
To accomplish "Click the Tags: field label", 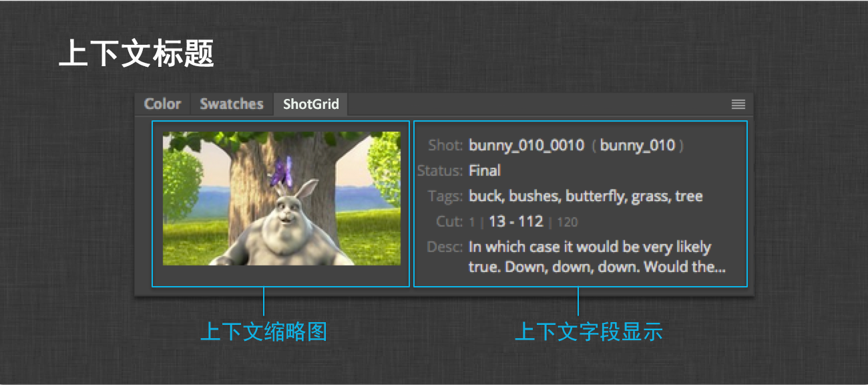I will pos(445,197).
